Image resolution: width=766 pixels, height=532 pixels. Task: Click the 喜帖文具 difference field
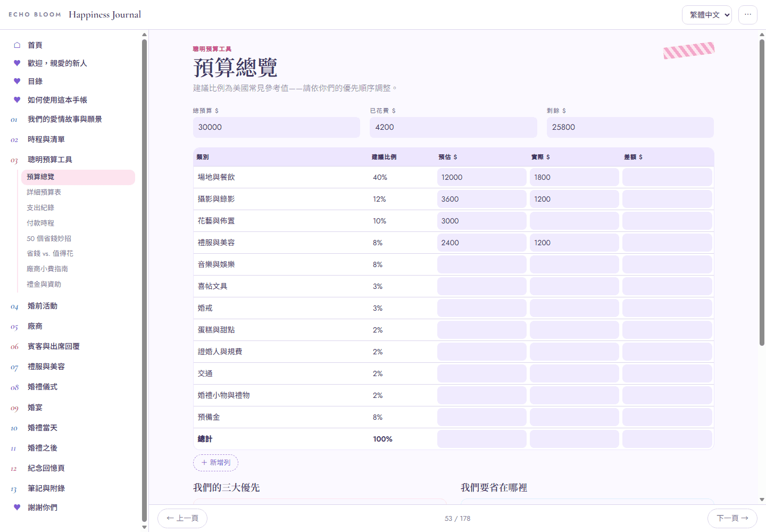[667, 286]
